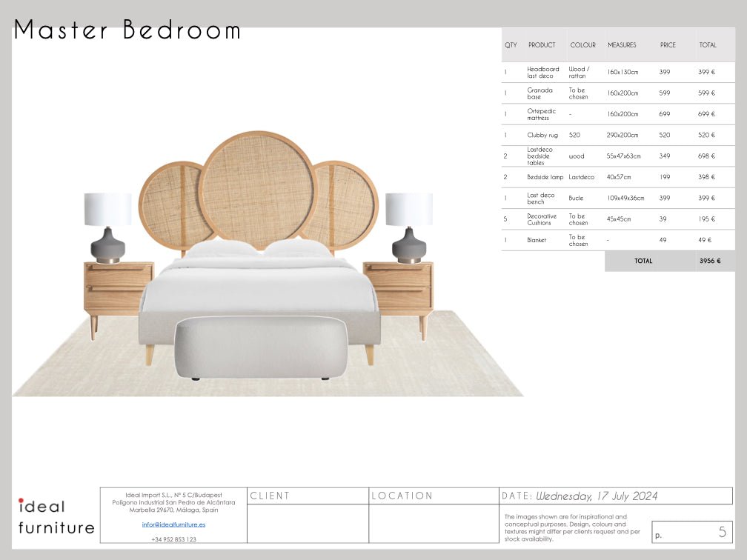Screen dimensions: 747x560
Task: Click the left wooden bedside table
Action: [x=118, y=289]
